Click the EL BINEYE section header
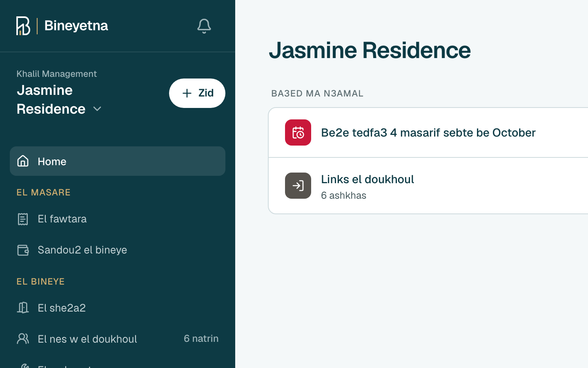The width and height of the screenshot is (588, 368). [x=40, y=281]
